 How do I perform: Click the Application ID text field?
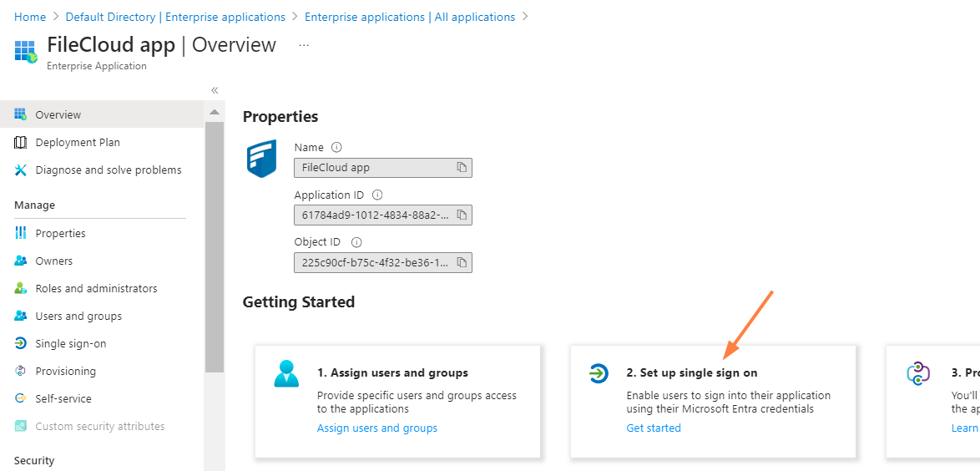click(x=375, y=215)
